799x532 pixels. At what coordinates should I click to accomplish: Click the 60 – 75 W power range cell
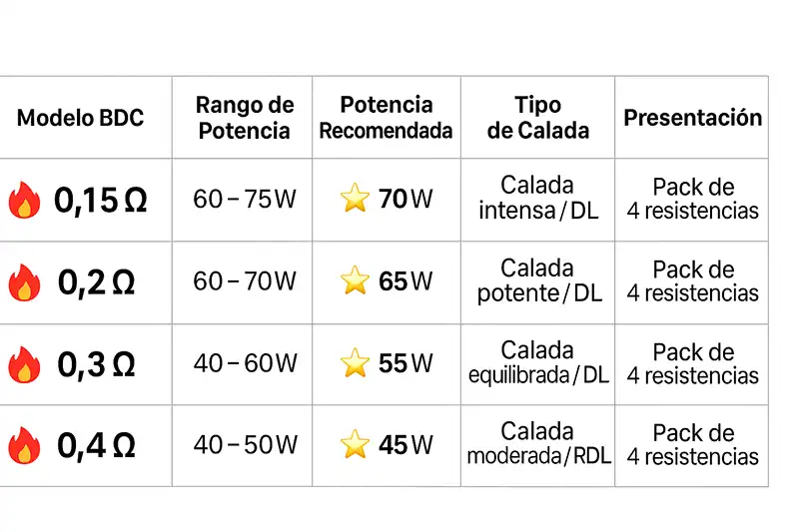pos(245,200)
